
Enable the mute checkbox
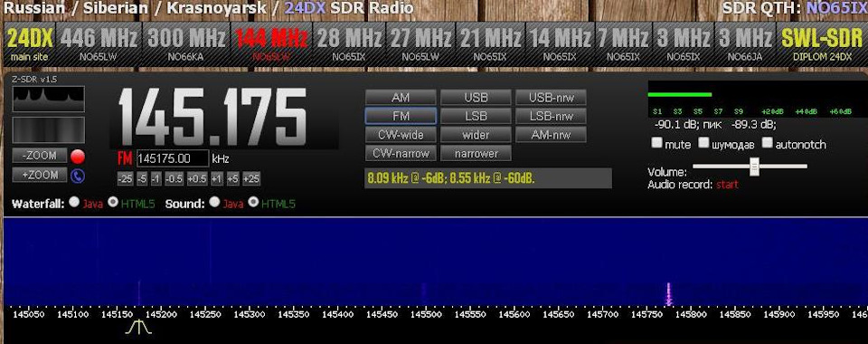(656, 143)
